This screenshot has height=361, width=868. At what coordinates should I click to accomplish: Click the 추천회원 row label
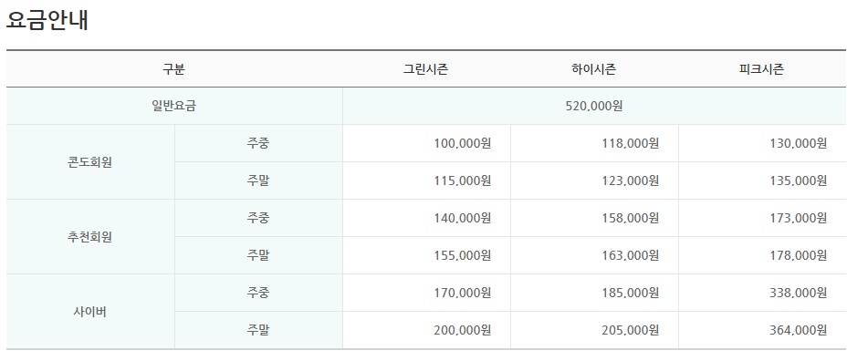89,237
